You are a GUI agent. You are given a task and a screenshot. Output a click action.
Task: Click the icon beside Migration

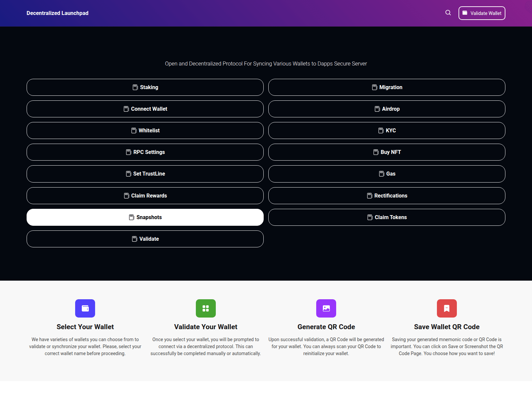point(375,87)
